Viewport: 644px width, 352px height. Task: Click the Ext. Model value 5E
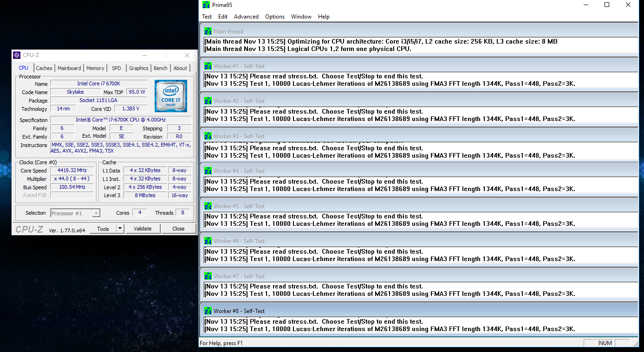pos(122,137)
